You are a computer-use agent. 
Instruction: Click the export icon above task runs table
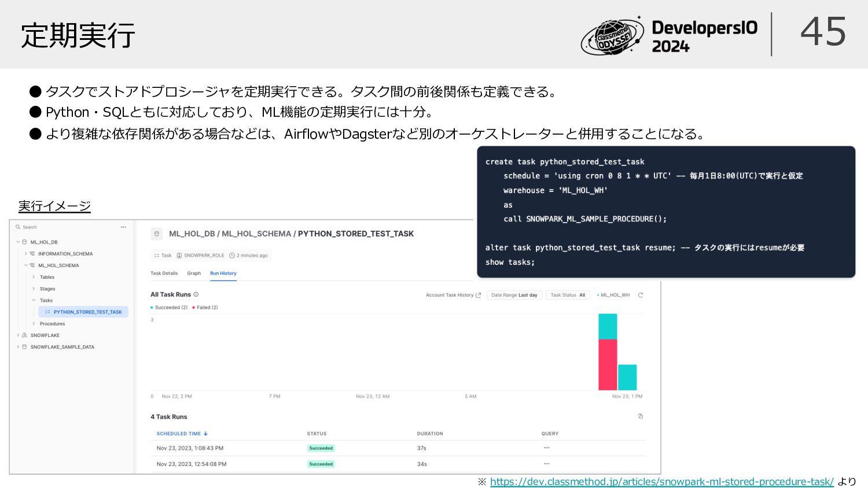(641, 416)
